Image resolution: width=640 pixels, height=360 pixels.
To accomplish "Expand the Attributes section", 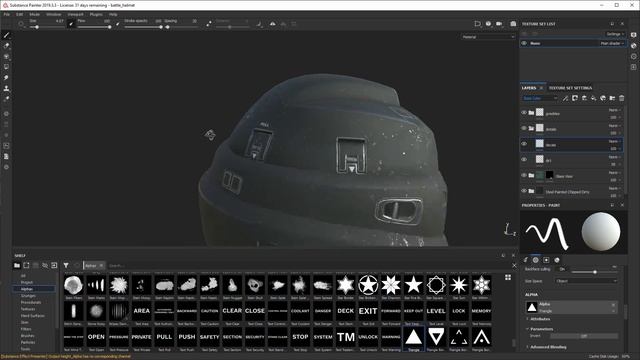I will pyautogui.click(x=540, y=319).
